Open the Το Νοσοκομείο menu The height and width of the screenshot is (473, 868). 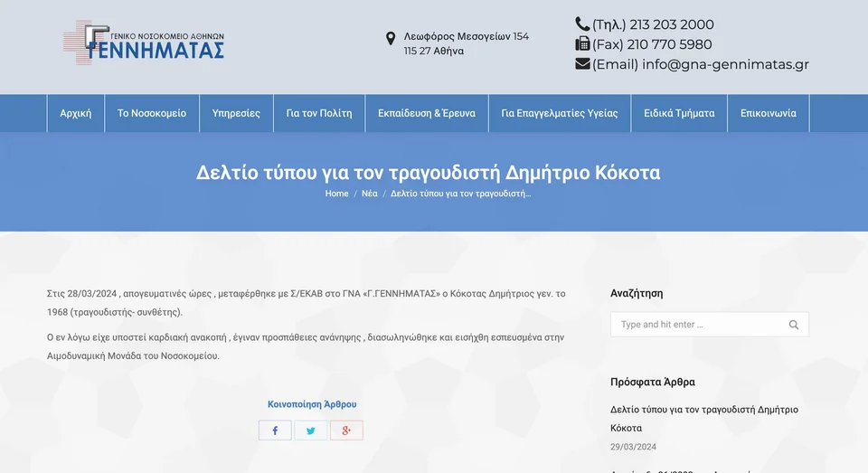point(152,113)
